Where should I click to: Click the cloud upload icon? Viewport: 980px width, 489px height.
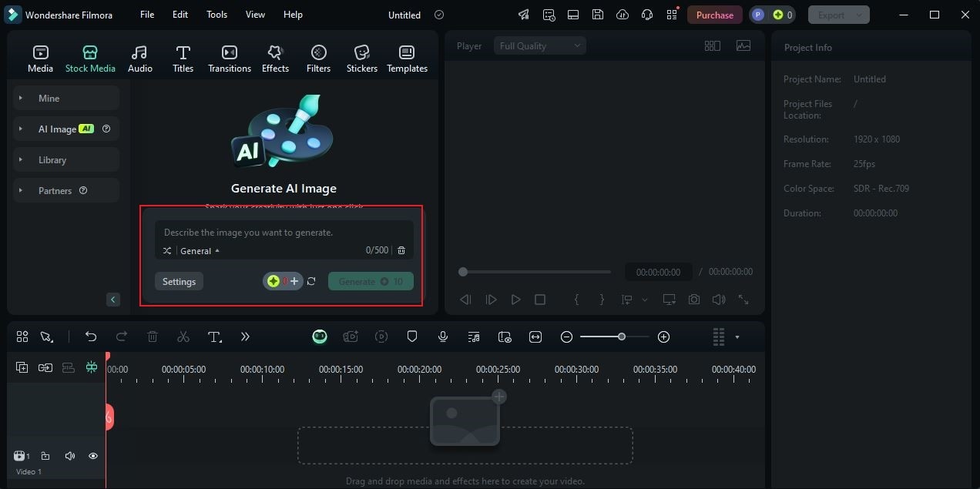pos(623,15)
